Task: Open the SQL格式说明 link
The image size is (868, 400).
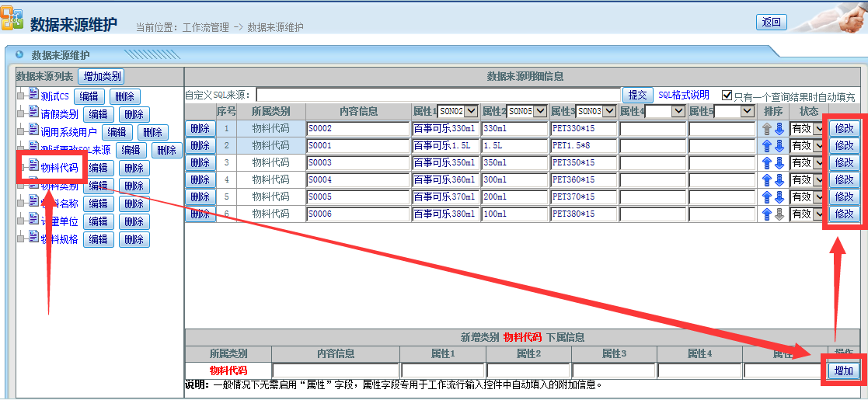Action: coord(683,96)
